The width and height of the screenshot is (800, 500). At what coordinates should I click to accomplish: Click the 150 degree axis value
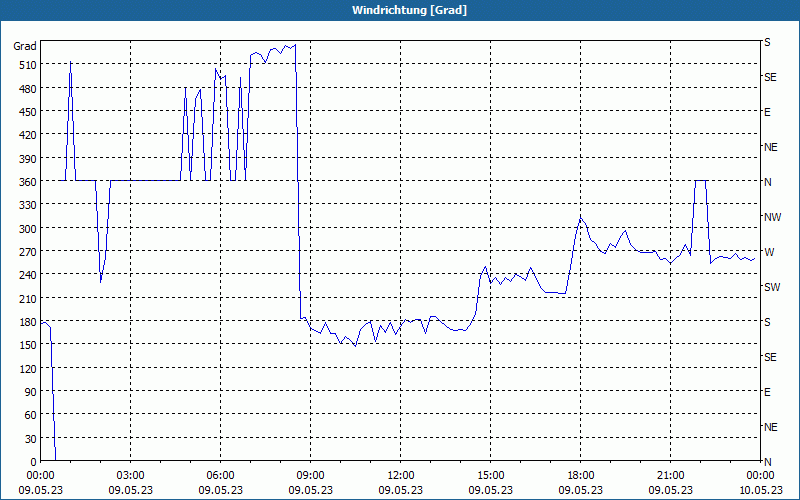click(x=28, y=345)
